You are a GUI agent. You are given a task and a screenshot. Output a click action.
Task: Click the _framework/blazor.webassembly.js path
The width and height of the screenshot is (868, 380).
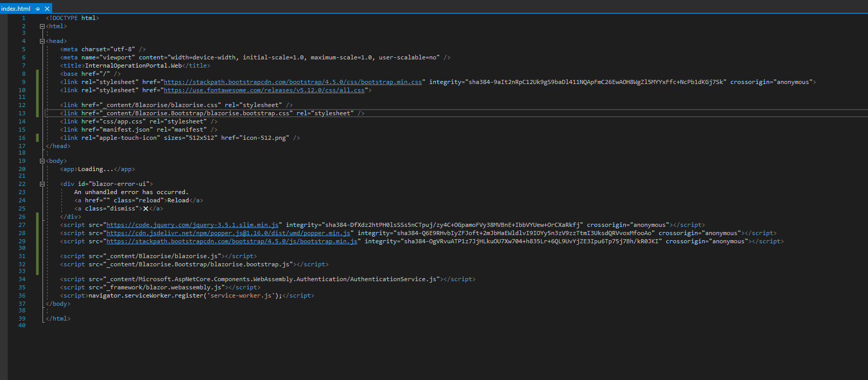click(164, 287)
